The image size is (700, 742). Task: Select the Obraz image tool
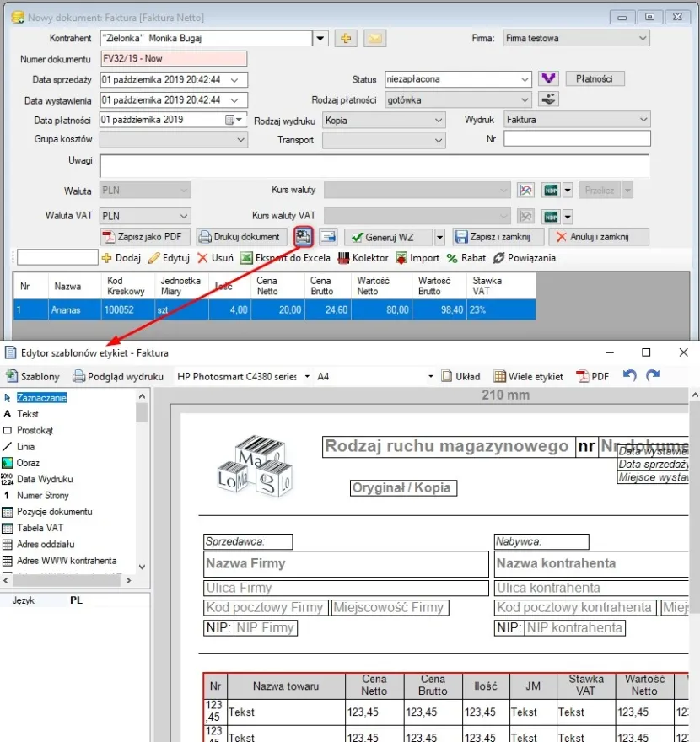[28, 463]
